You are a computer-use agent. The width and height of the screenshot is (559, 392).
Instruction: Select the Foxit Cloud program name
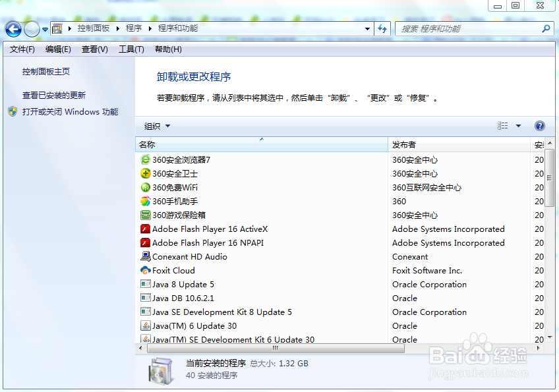tap(173, 271)
